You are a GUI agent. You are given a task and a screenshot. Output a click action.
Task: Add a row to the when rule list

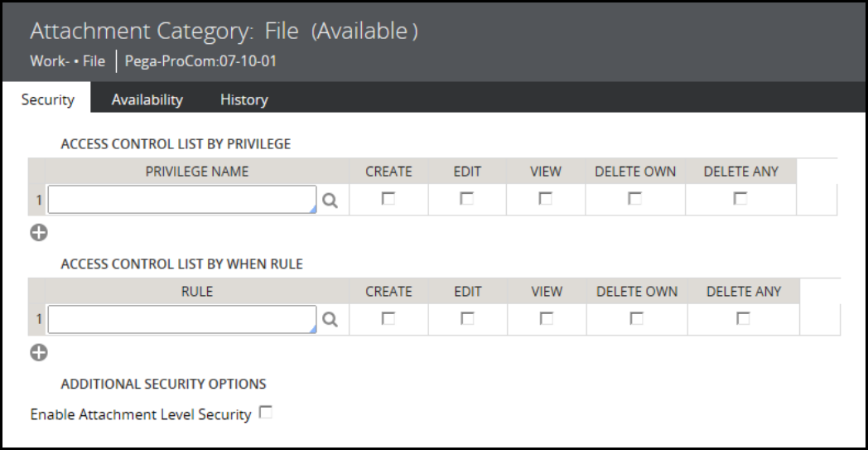tap(39, 352)
